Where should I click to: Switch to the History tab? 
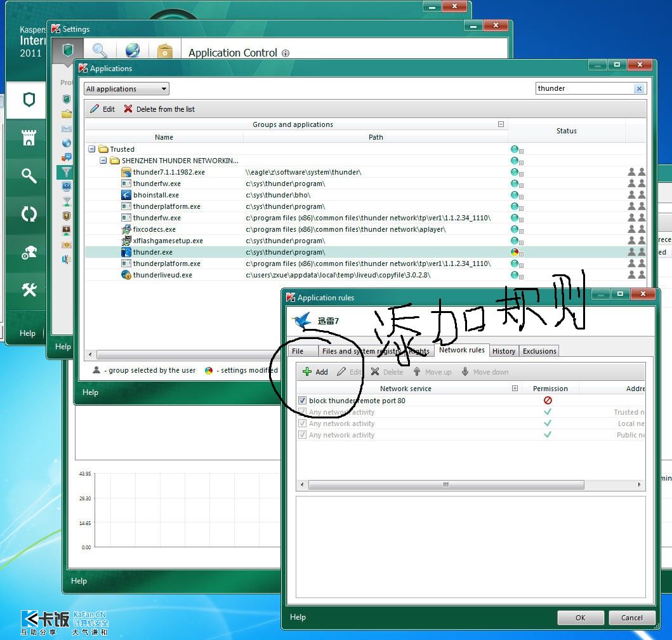tap(504, 351)
